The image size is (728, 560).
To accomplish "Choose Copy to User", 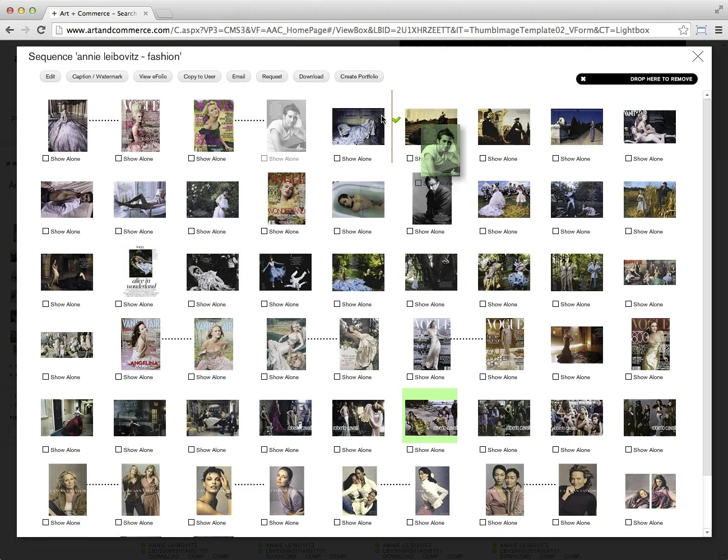I will pyautogui.click(x=200, y=77).
